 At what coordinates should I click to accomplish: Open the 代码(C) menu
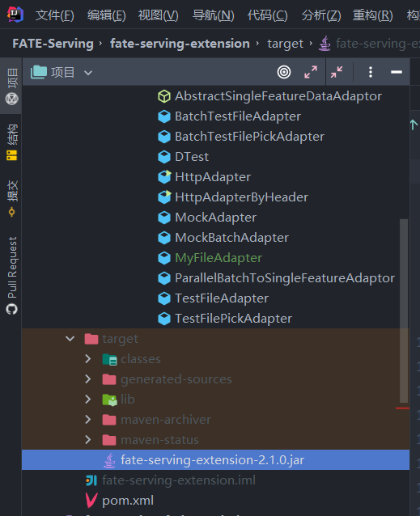[x=267, y=15]
